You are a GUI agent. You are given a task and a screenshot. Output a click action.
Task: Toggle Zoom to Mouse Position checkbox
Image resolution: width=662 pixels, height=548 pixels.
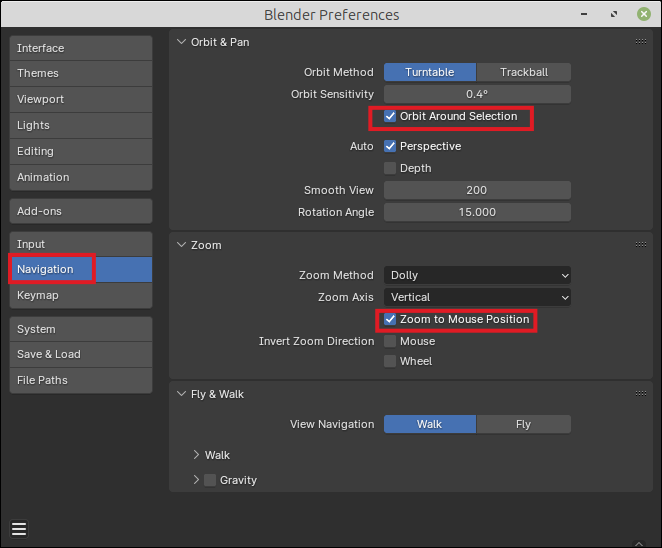(x=390, y=319)
